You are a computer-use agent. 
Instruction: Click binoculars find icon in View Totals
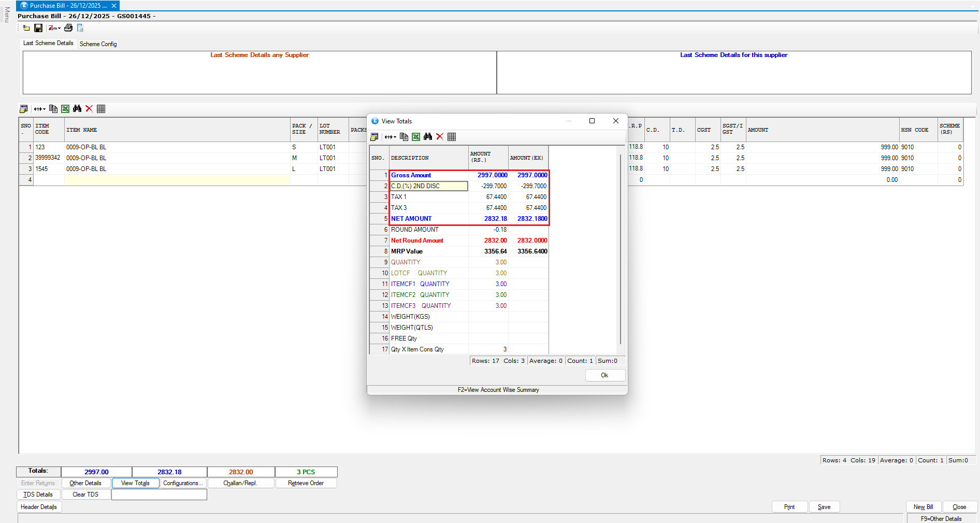tap(428, 137)
